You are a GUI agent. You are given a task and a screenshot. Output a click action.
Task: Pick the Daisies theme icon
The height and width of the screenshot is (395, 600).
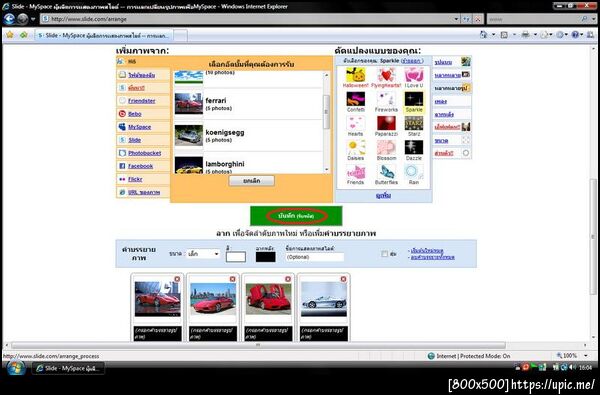coord(355,148)
